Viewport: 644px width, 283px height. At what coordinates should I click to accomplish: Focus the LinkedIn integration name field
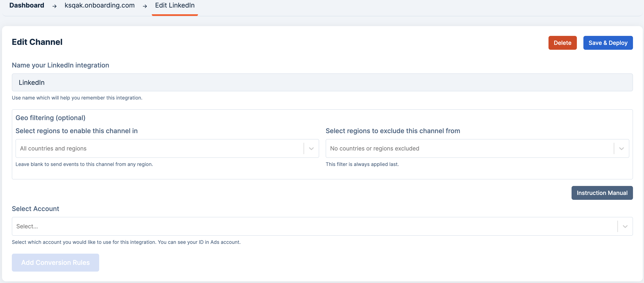(322, 82)
